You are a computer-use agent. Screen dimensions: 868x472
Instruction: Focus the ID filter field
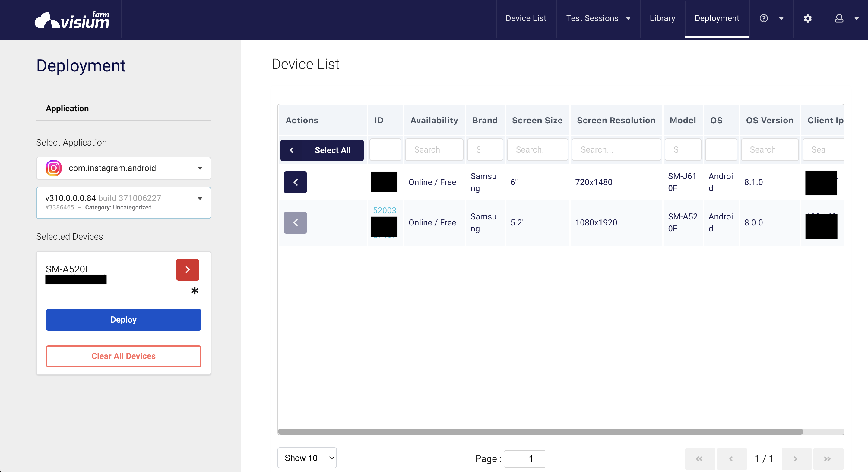click(x=385, y=150)
